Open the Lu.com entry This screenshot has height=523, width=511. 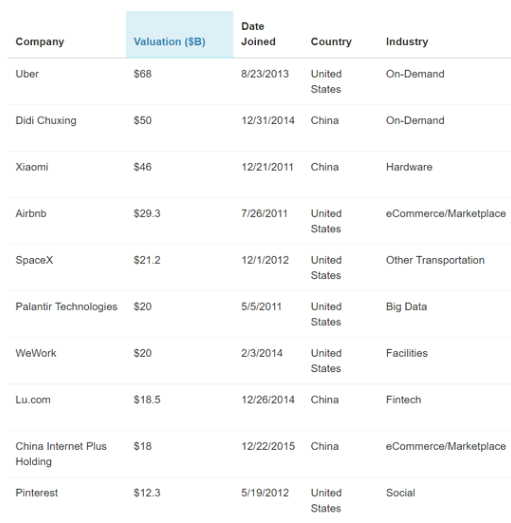click(x=33, y=400)
